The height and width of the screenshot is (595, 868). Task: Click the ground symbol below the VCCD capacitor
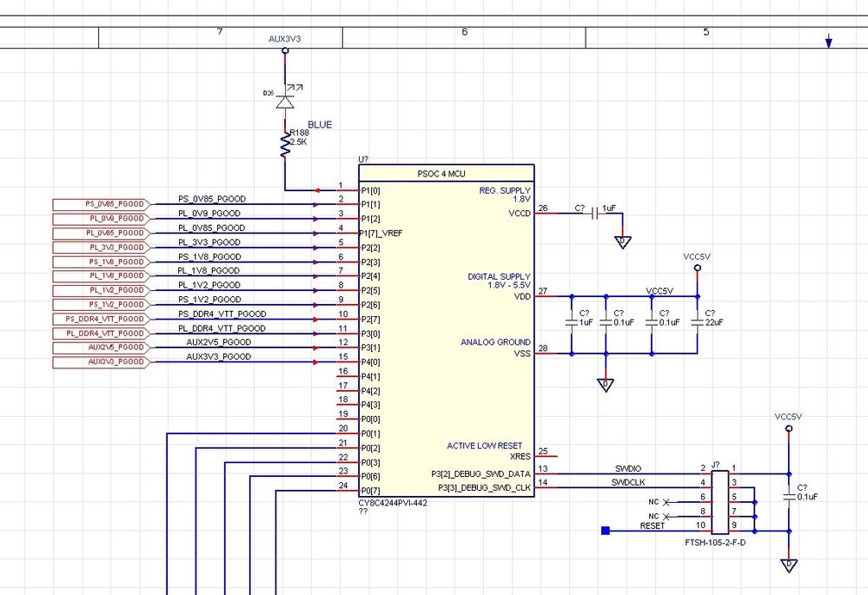point(622,242)
